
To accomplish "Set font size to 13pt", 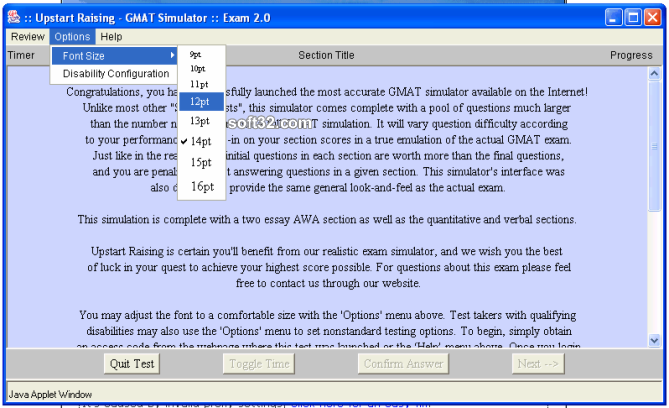I will (201, 121).
